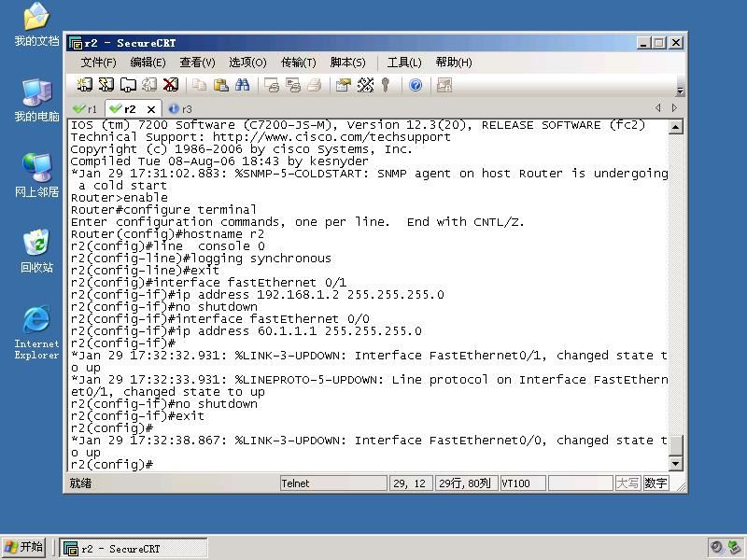Click the Print Screen toolbar icon
The height and width of the screenshot is (560, 747).
point(271,85)
